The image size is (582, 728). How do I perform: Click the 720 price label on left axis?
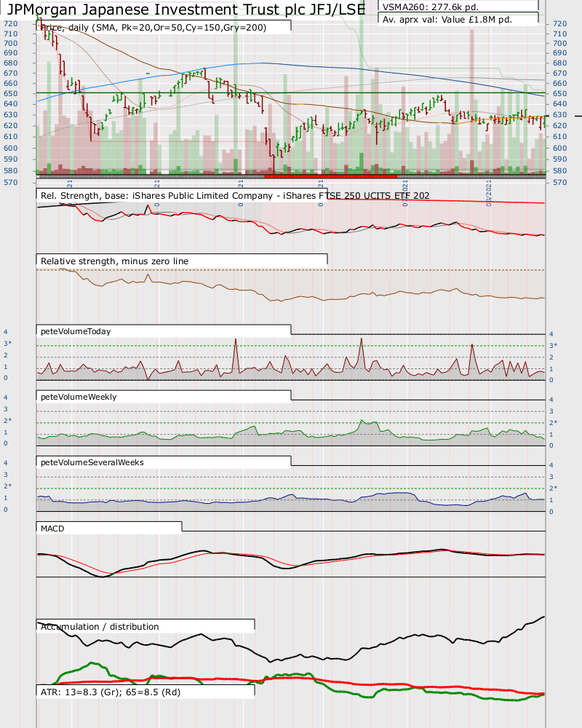coord(11,24)
